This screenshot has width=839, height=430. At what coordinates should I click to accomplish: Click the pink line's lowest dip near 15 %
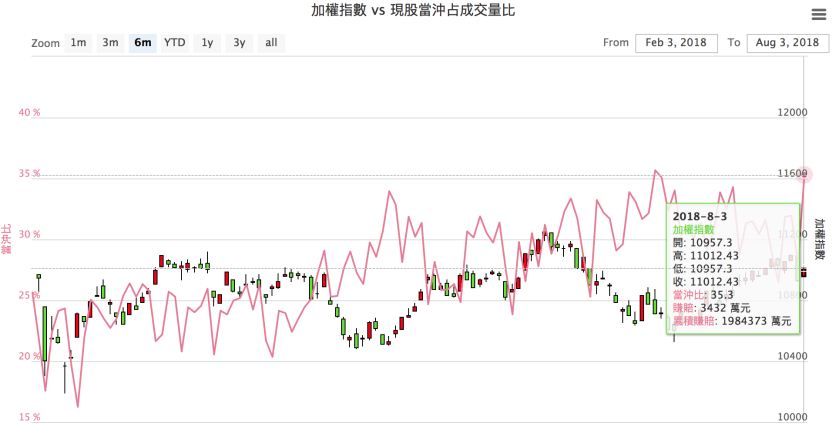coord(78,407)
